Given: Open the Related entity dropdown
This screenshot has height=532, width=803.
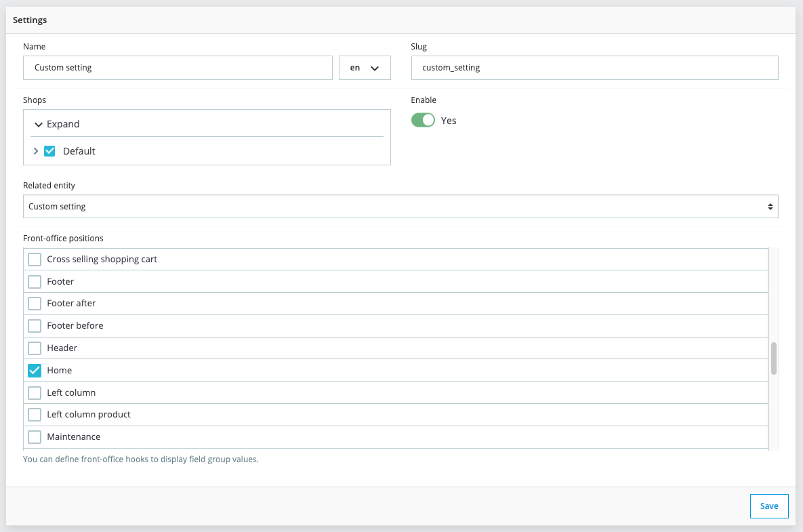Looking at the screenshot, I should (x=400, y=207).
